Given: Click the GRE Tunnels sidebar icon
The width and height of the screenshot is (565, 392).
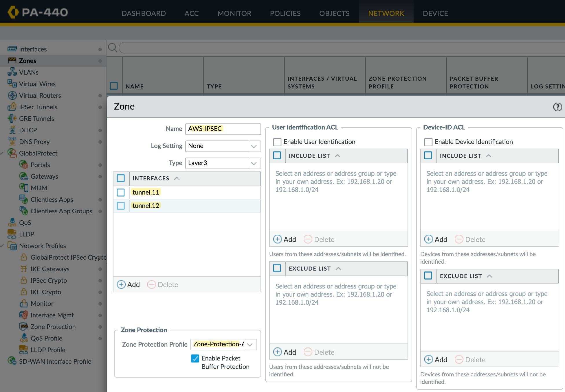Looking at the screenshot, I should coord(12,119).
